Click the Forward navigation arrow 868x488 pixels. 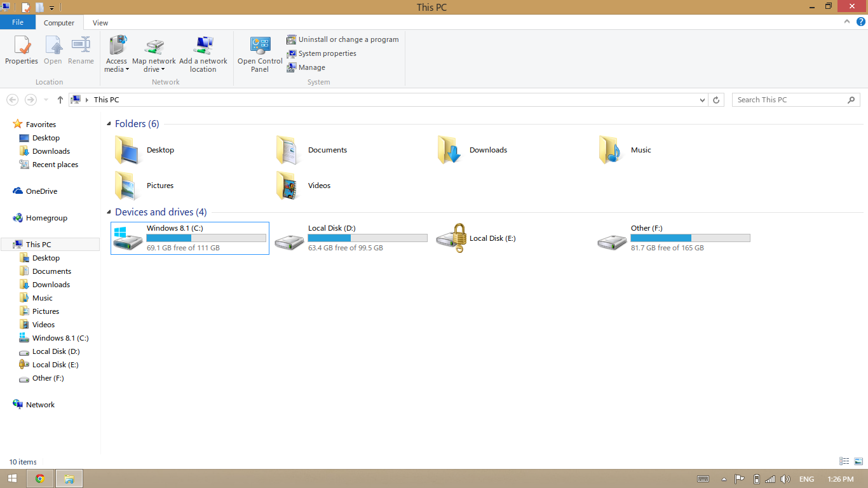[x=31, y=100]
